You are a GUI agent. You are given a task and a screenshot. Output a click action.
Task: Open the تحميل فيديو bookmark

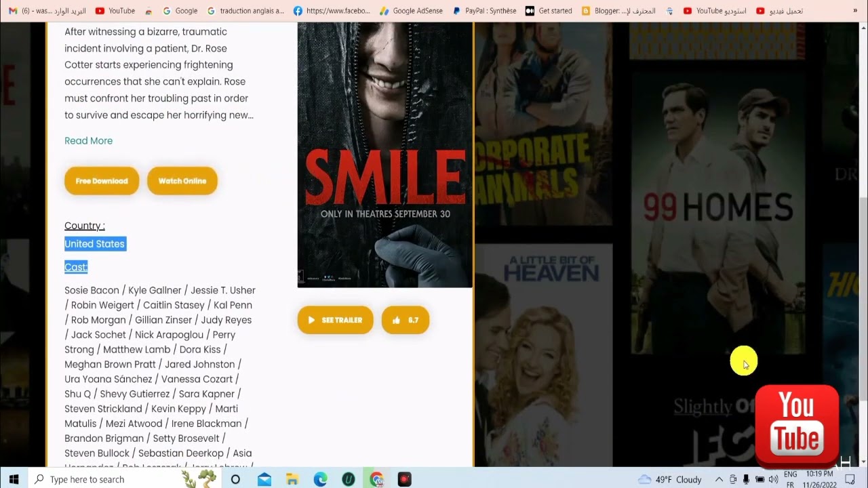tap(779, 11)
